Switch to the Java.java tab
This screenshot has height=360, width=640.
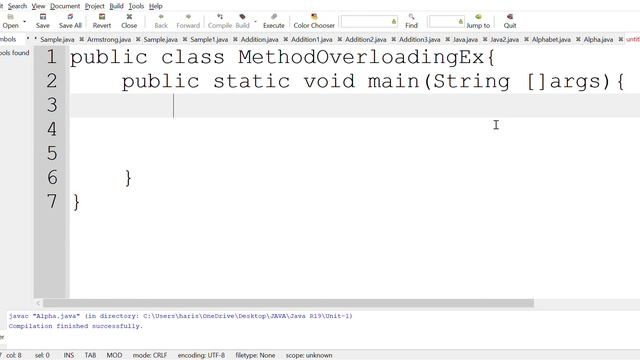(465, 40)
